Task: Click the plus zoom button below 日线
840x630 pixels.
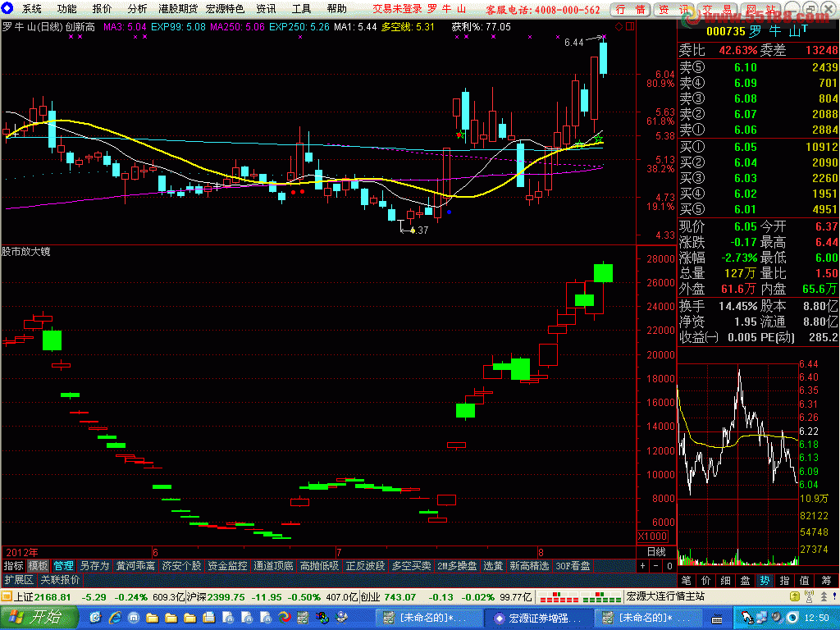Action: pyautogui.click(x=643, y=566)
